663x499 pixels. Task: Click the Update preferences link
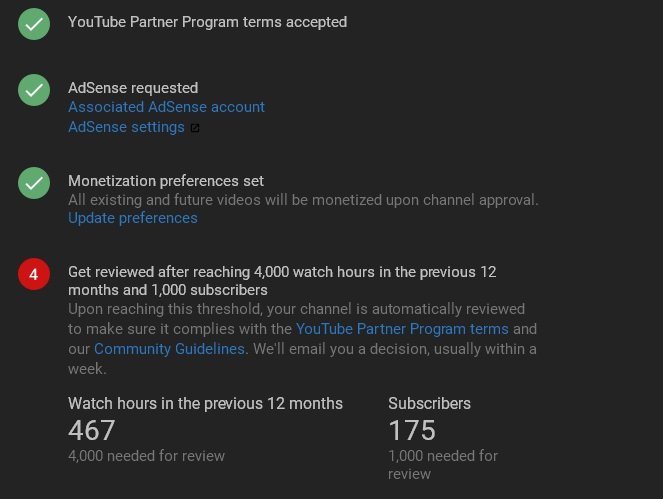coord(133,218)
